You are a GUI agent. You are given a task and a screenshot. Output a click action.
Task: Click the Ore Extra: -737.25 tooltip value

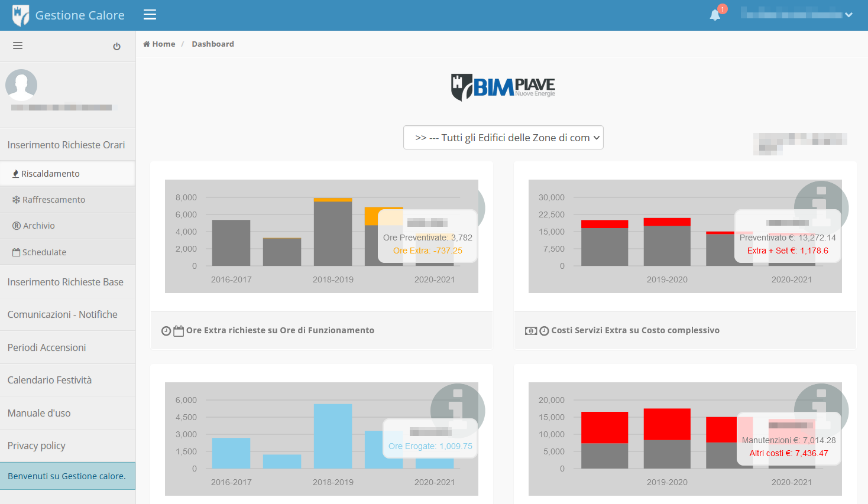pyautogui.click(x=427, y=251)
